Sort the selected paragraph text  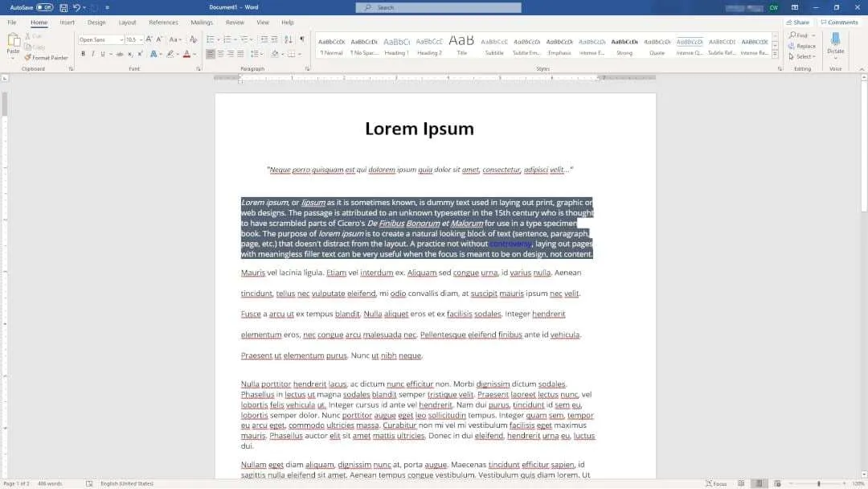coord(289,39)
